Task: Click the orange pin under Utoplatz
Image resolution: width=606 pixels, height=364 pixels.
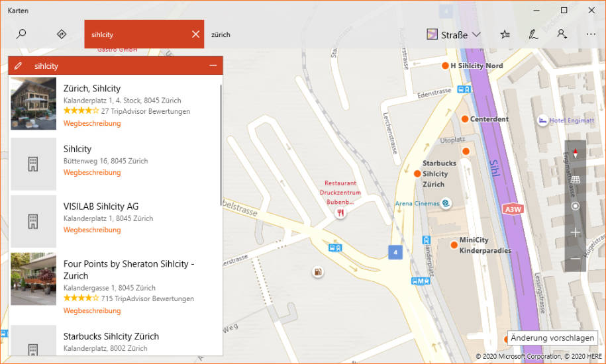Action: click(x=466, y=152)
